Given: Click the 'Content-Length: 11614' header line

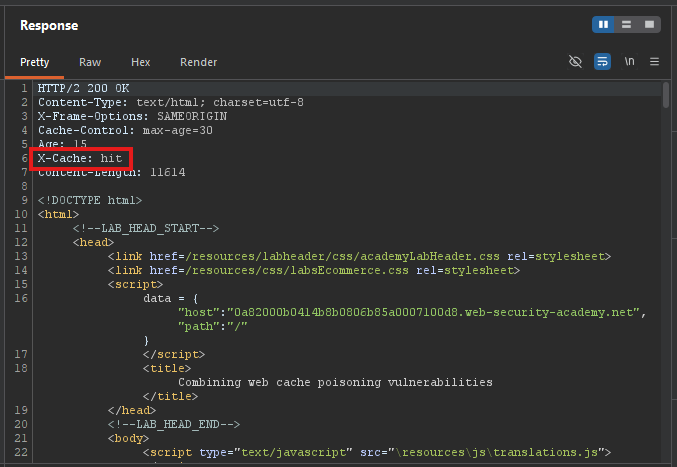Looking at the screenshot, I should coord(111,172).
